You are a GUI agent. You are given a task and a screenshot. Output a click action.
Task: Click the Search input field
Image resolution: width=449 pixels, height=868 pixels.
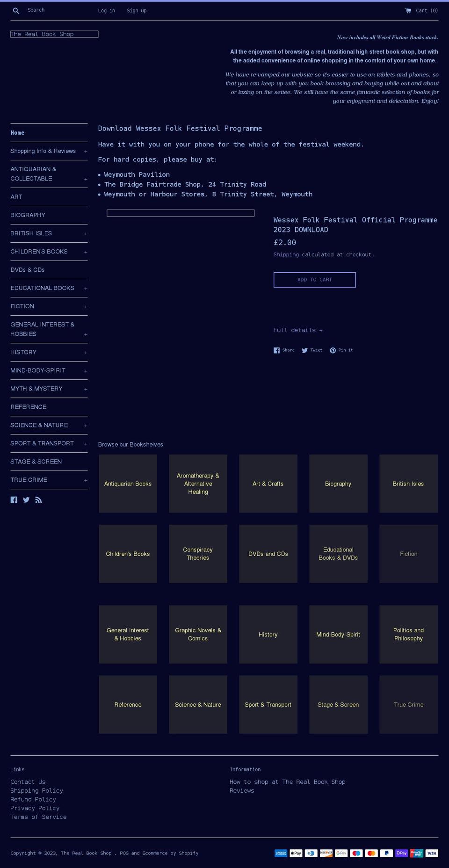click(56, 10)
